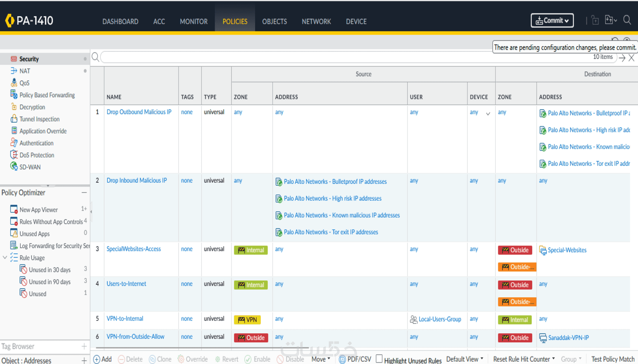Select the NAT policy icon

(x=14, y=71)
